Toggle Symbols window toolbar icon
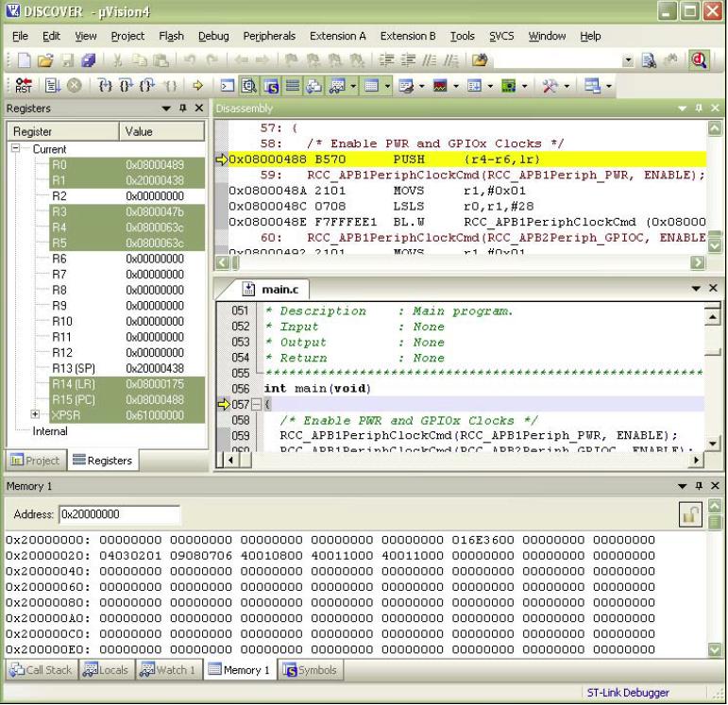The height and width of the screenshot is (705, 728). 271,86
